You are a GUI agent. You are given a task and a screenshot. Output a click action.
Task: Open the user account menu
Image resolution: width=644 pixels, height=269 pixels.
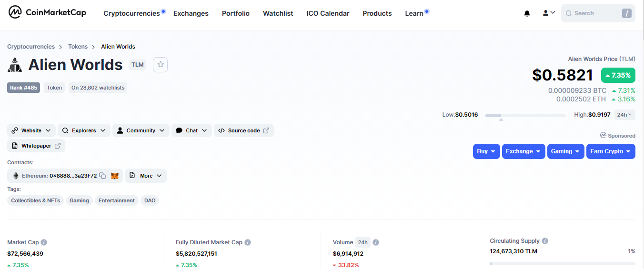click(549, 13)
